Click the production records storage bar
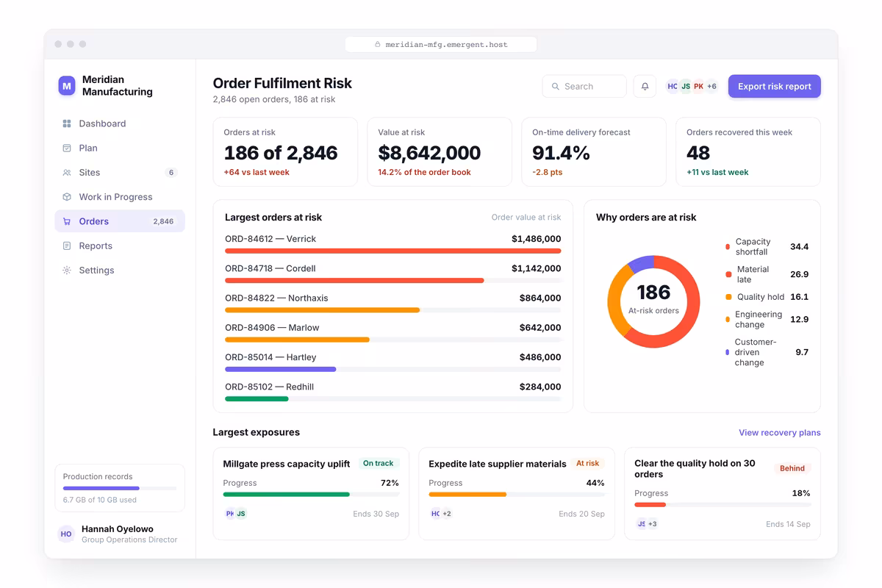 (120, 488)
